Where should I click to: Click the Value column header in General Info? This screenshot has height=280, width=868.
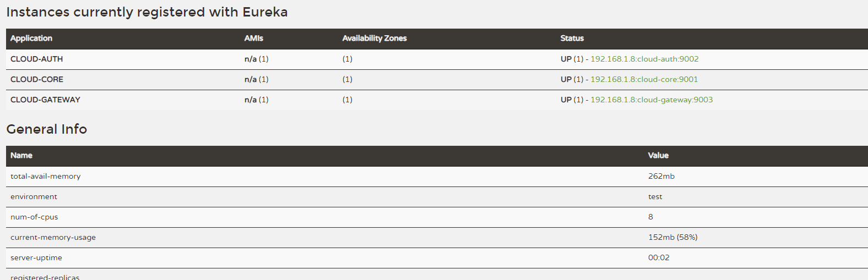pyautogui.click(x=658, y=155)
